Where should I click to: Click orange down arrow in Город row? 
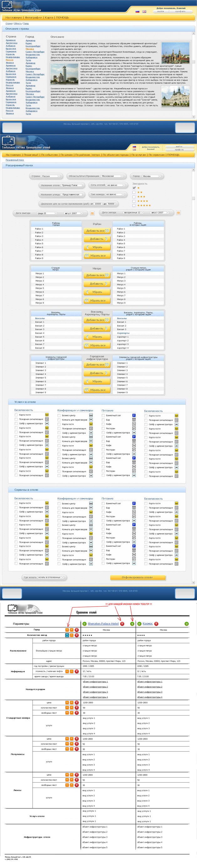[67, 630]
